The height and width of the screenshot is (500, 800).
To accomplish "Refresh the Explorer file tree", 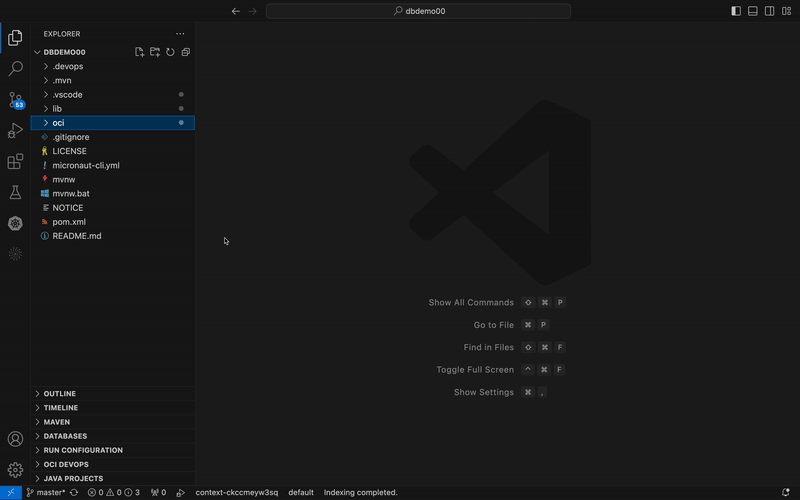I will (x=170, y=52).
